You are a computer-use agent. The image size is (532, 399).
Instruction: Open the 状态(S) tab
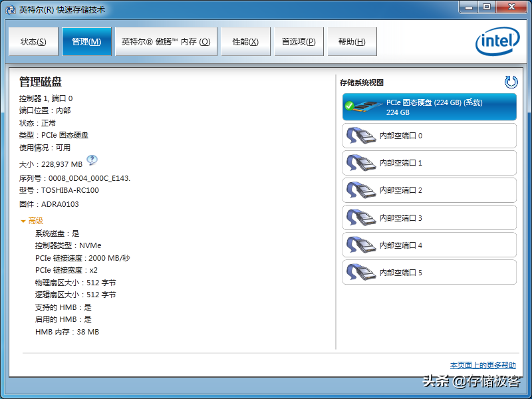(x=33, y=42)
